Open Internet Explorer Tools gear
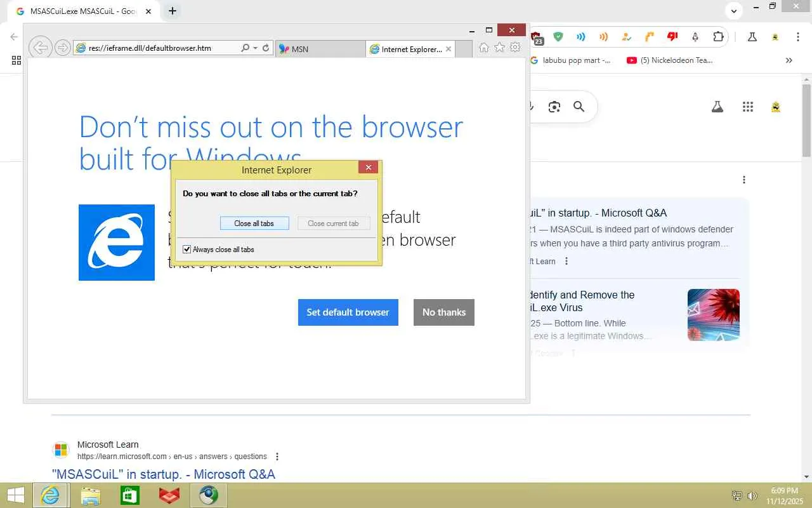812x508 pixels. tap(515, 48)
